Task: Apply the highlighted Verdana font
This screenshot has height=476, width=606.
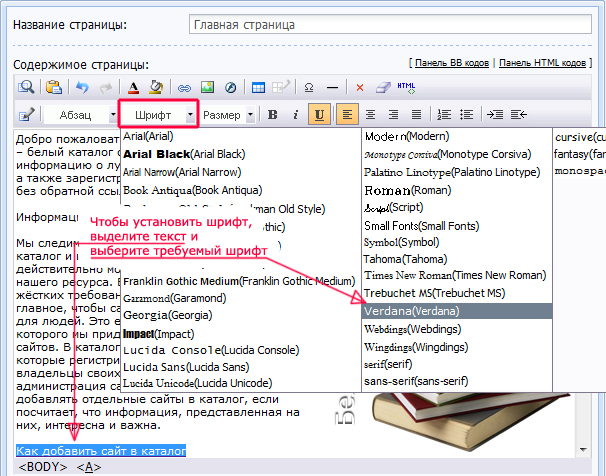Action: coord(457,311)
